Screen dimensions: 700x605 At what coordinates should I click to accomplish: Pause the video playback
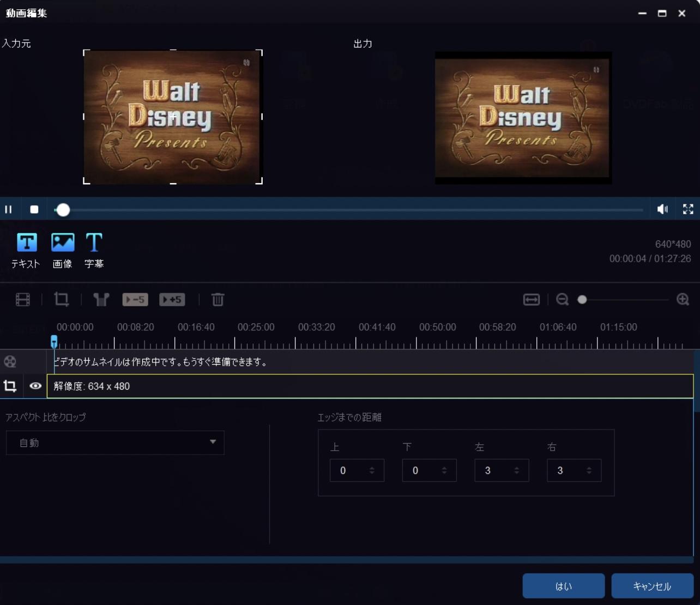point(8,209)
